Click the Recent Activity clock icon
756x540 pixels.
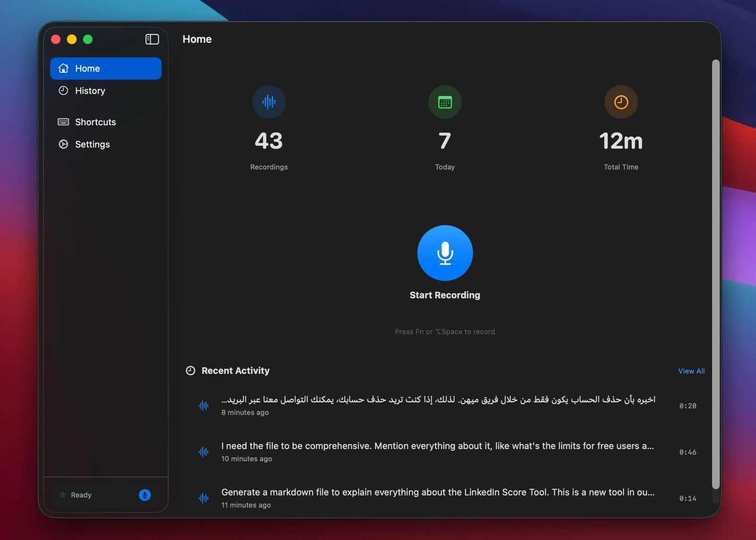[x=190, y=370]
